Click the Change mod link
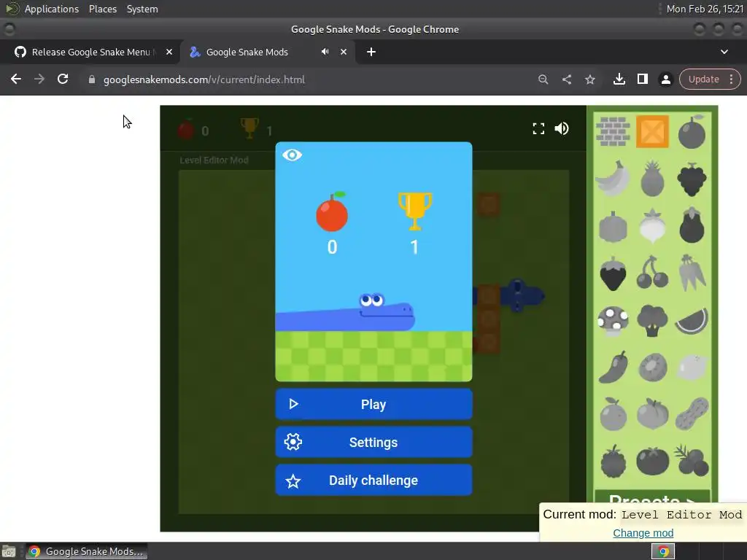Image resolution: width=747 pixels, height=560 pixels. (x=643, y=533)
